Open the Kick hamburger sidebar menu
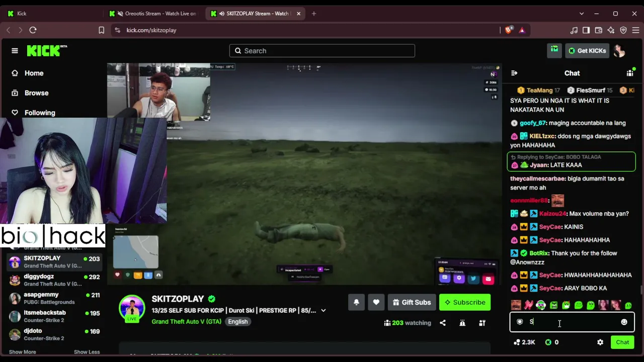The height and width of the screenshot is (362, 644). tap(15, 50)
